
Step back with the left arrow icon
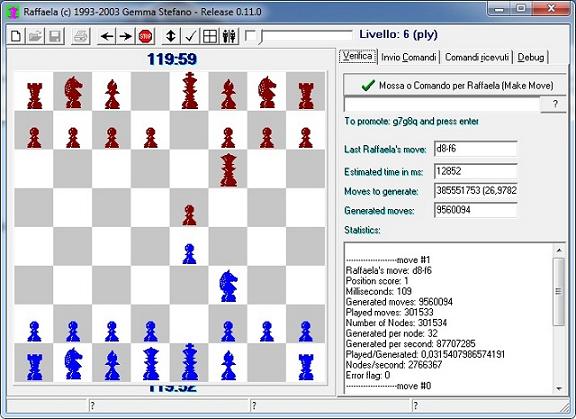[107, 36]
